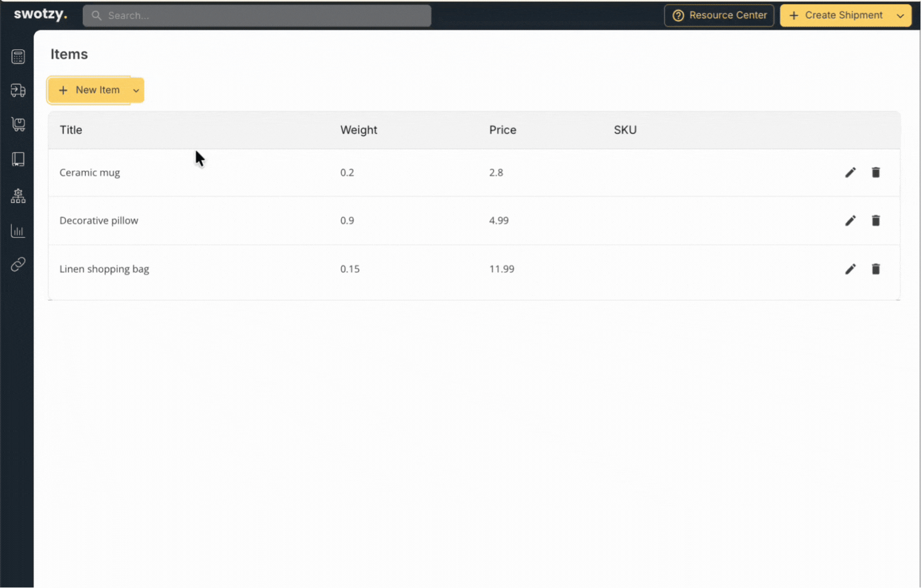
Task: Open the automation workflow sidebar icon
Action: 18,196
